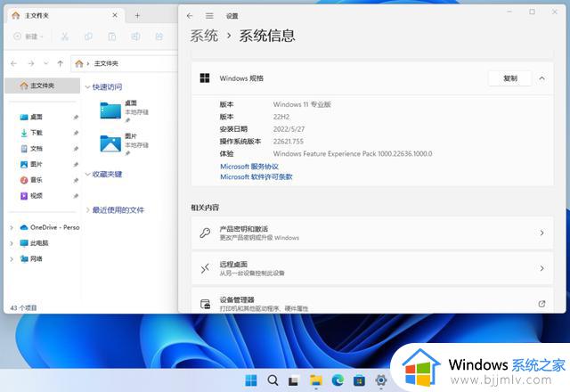Open 文档 in the sidebar
The width and height of the screenshot is (570, 392).
[37, 149]
